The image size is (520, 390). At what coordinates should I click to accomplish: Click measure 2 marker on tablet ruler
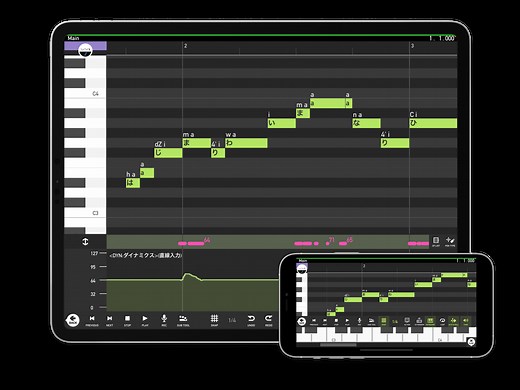point(185,46)
